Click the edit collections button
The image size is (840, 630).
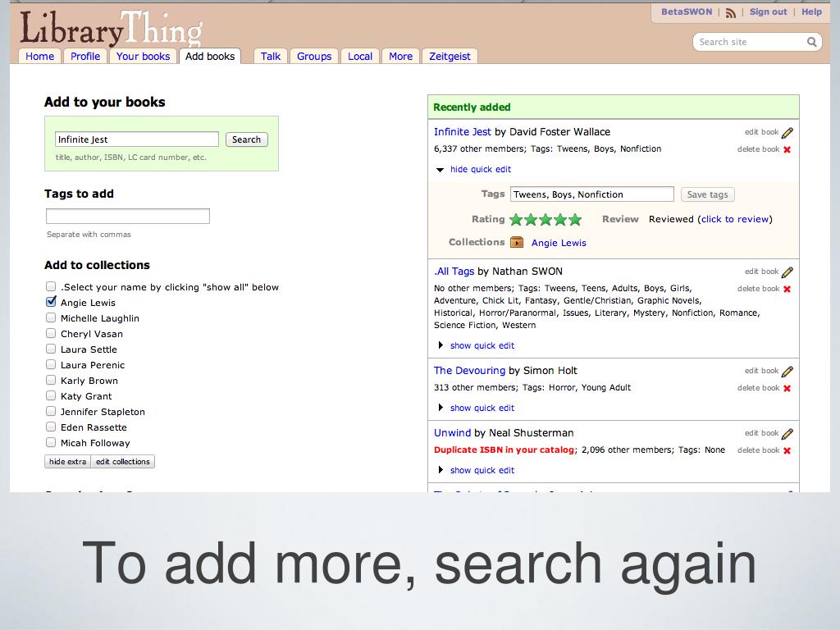(123, 461)
